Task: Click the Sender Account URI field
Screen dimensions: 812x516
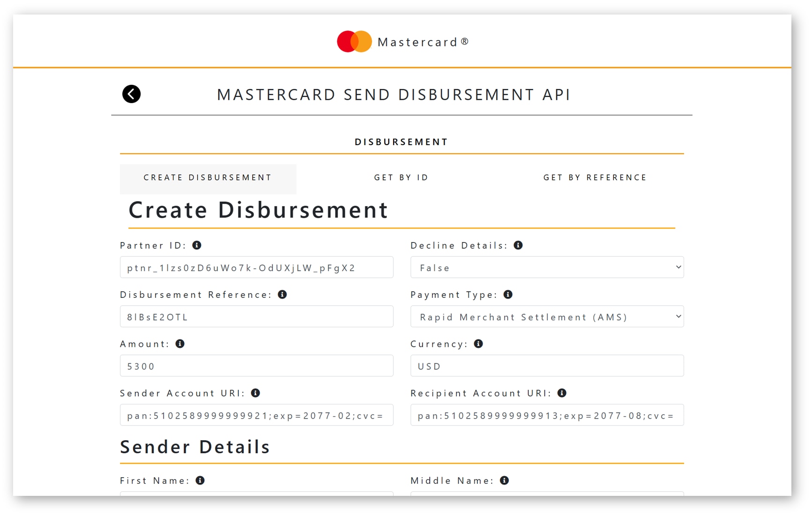Action: [x=256, y=415]
